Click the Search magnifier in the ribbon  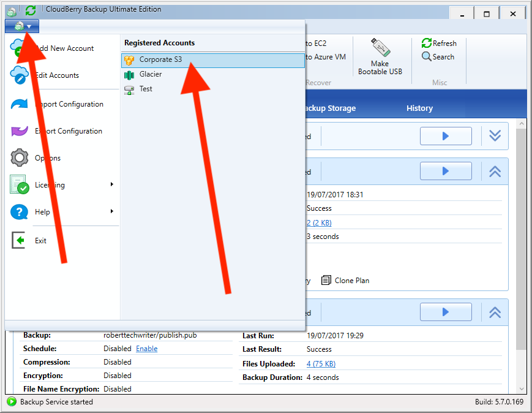(x=427, y=56)
